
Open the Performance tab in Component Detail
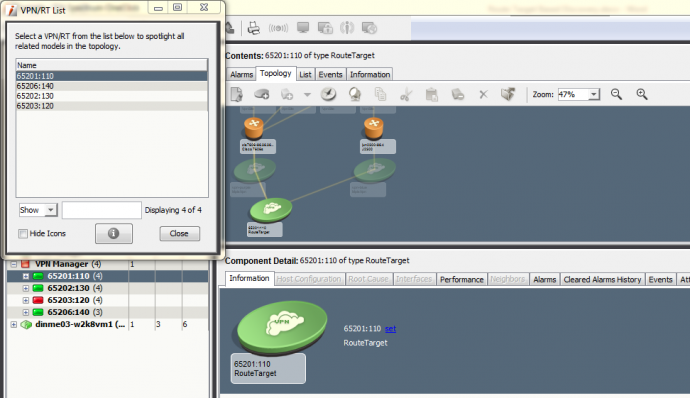coord(462,280)
